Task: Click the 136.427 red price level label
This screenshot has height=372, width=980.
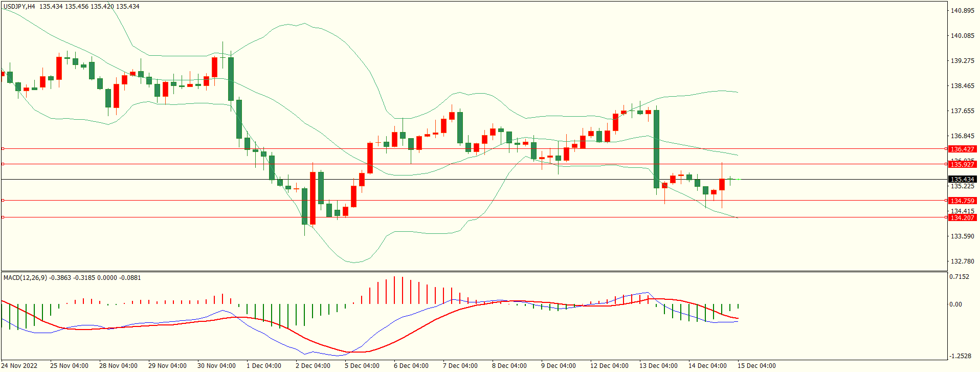Action: tap(962, 149)
